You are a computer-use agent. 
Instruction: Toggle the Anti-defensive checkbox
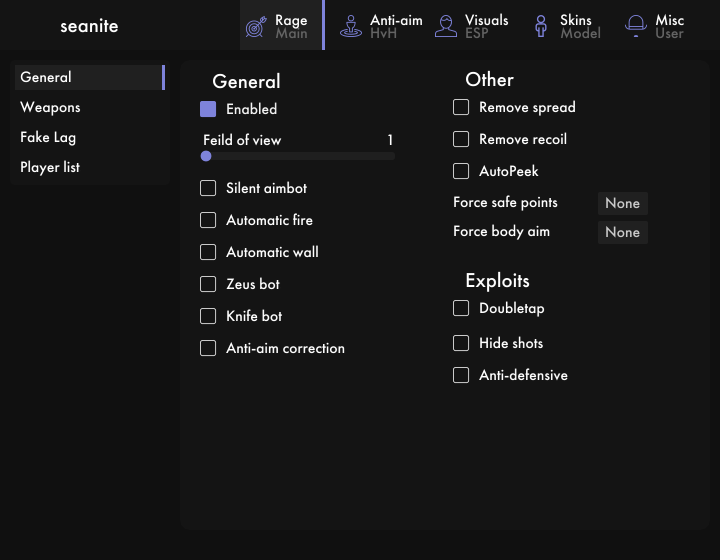point(461,375)
